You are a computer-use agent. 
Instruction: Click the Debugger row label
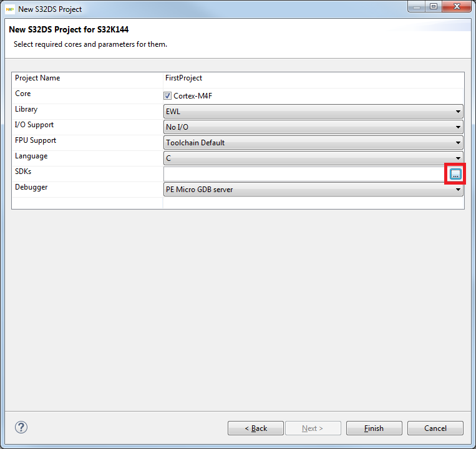point(31,187)
